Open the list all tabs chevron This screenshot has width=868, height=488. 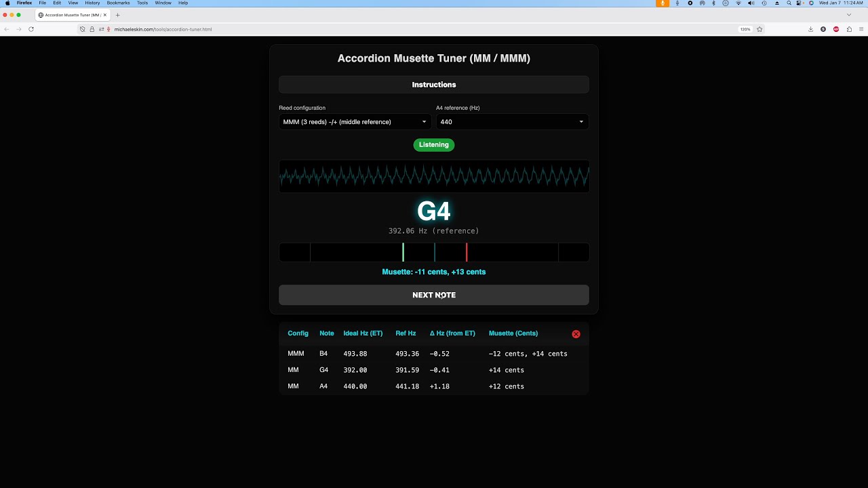[848, 15]
